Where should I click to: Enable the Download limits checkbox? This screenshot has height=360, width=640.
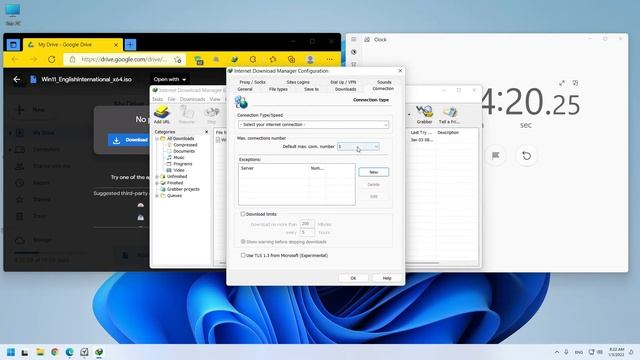(243, 214)
